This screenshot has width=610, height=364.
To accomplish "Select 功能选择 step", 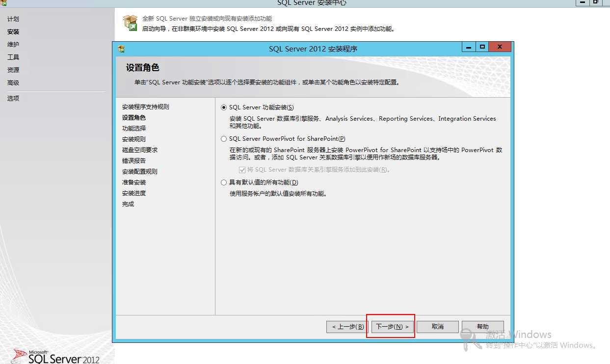I will pos(134,129).
